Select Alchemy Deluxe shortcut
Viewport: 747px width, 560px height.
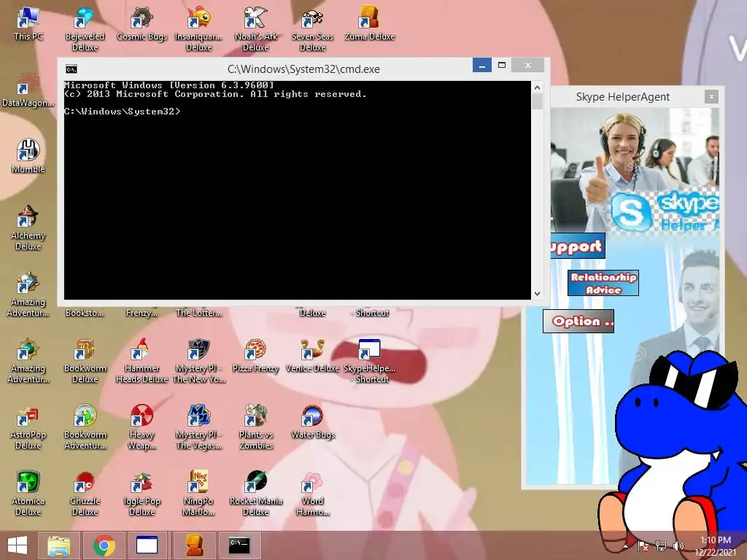pos(28,228)
